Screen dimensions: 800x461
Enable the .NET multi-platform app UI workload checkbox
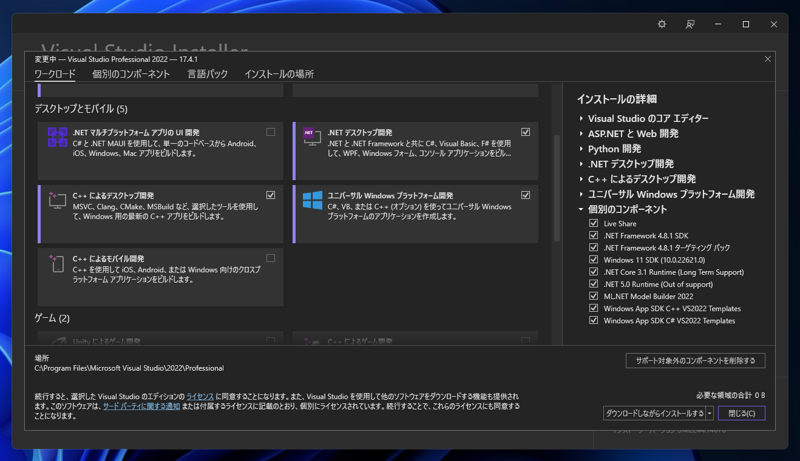pos(270,132)
